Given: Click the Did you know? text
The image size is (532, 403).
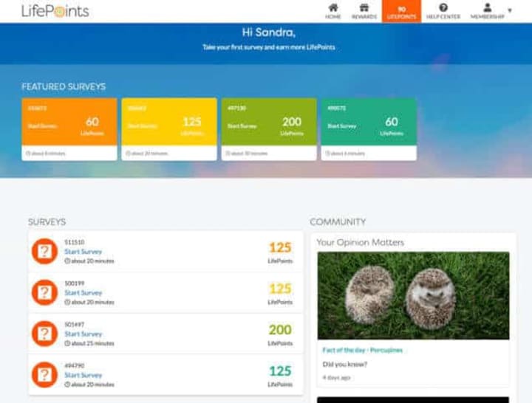Looking at the screenshot, I should 345,365.
